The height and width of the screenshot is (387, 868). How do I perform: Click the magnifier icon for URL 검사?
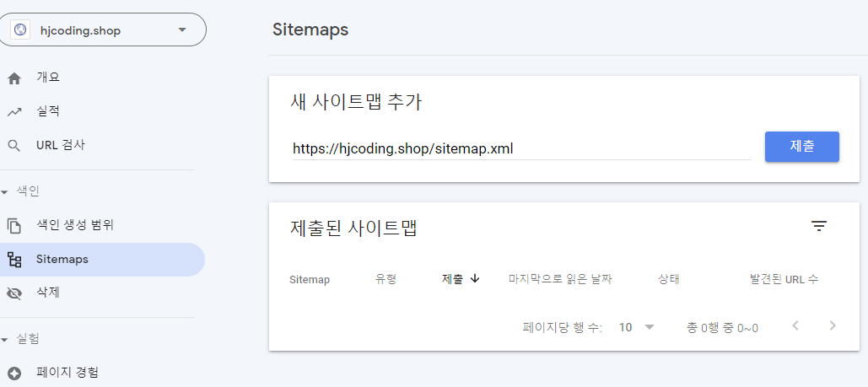14,146
